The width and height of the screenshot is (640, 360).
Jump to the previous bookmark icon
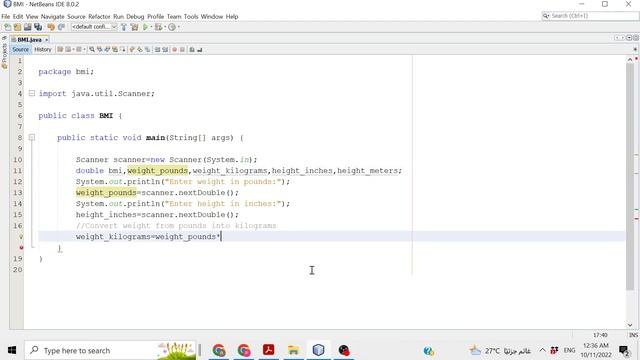point(132,49)
